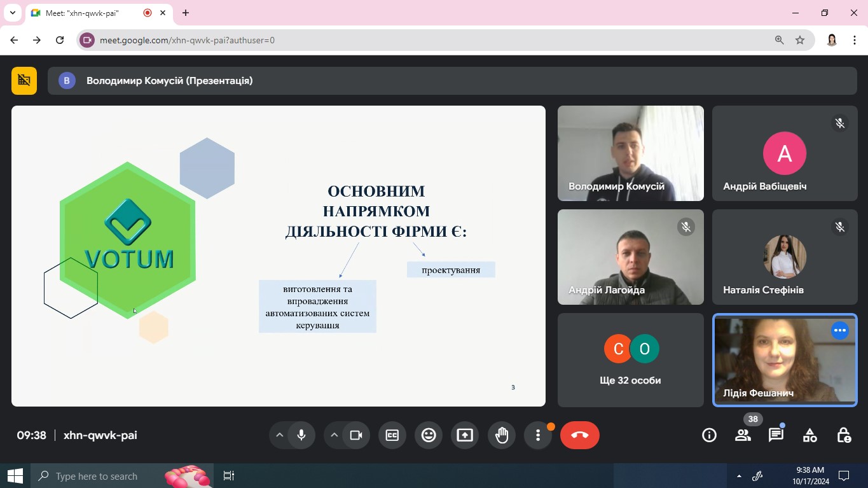868x488 pixels.
Task: Open host controls lock icon
Action: click(844, 435)
